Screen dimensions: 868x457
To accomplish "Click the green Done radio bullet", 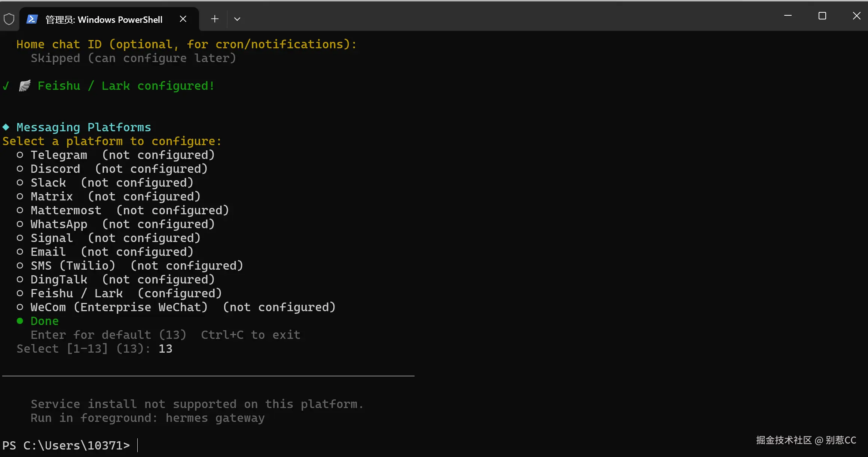I will (x=20, y=321).
